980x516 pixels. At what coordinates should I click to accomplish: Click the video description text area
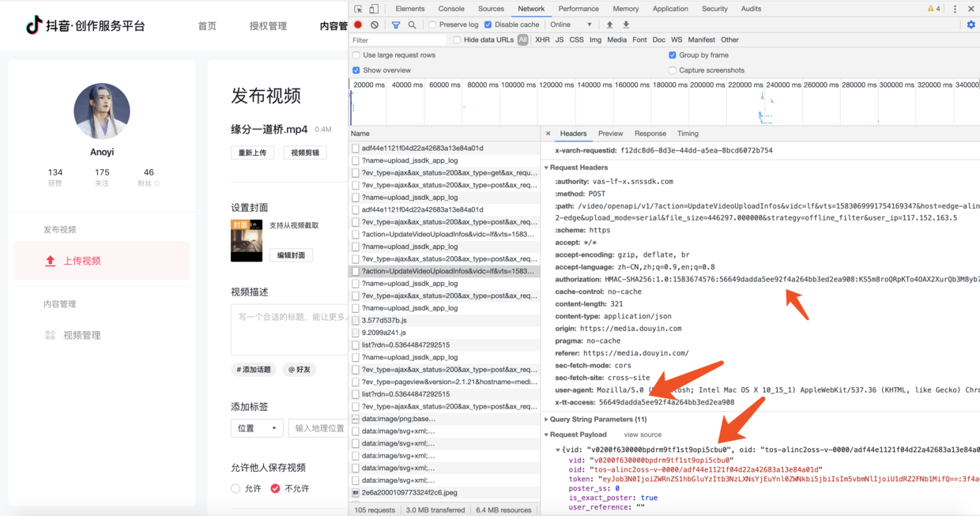289,329
